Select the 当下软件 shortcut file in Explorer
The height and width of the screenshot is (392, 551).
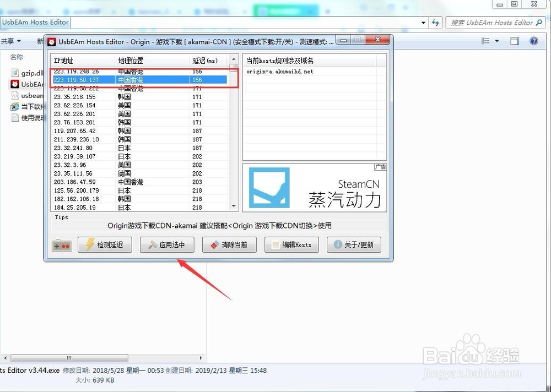coord(28,106)
